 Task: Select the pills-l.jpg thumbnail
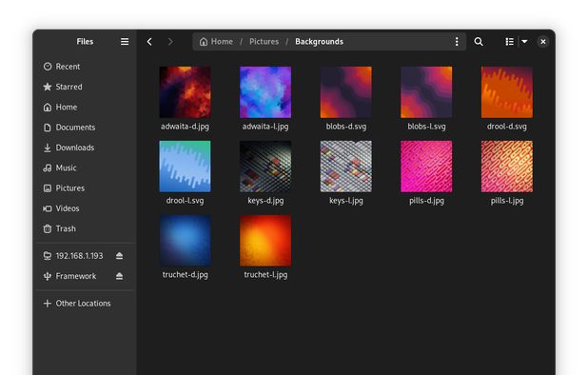507,167
